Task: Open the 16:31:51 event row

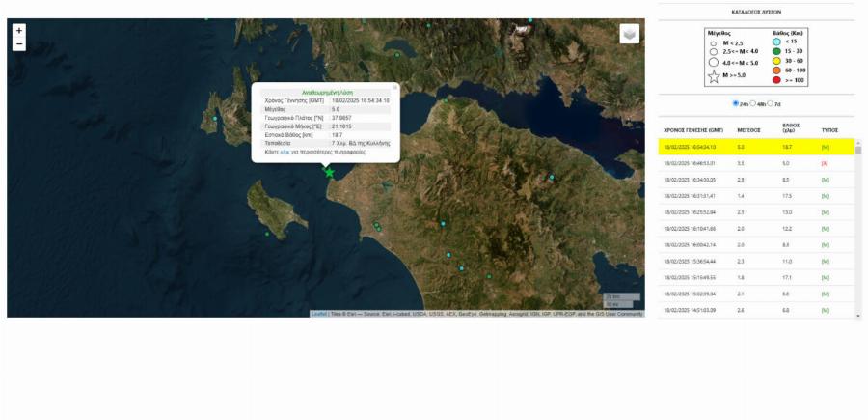Action: click(x=756, y=196)
